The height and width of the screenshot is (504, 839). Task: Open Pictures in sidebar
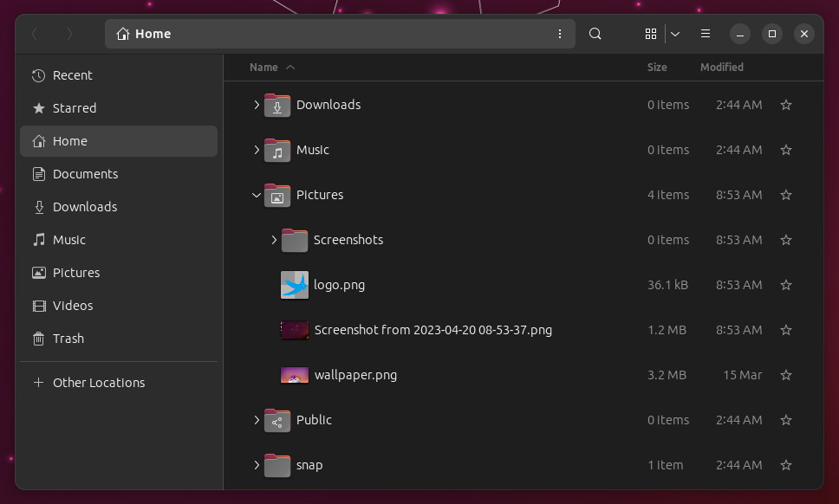(118, 273)
